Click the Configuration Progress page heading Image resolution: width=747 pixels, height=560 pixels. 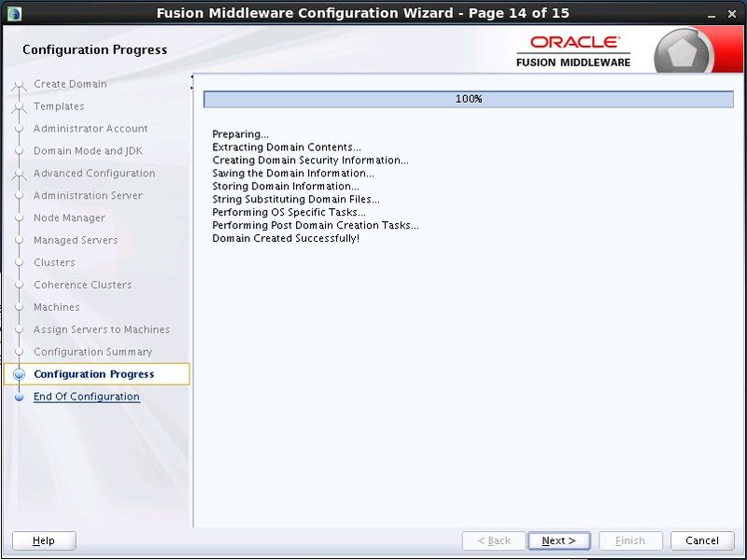[95, 50]
